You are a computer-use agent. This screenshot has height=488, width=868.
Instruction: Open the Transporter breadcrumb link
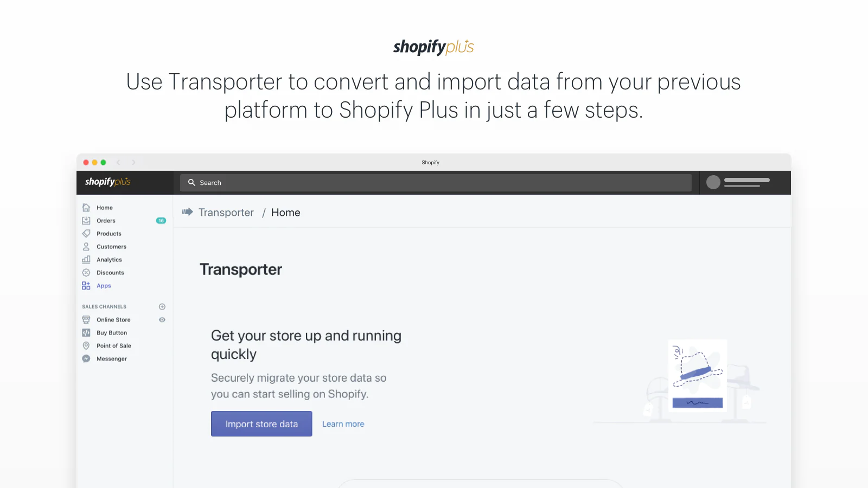tap(226, 212)
